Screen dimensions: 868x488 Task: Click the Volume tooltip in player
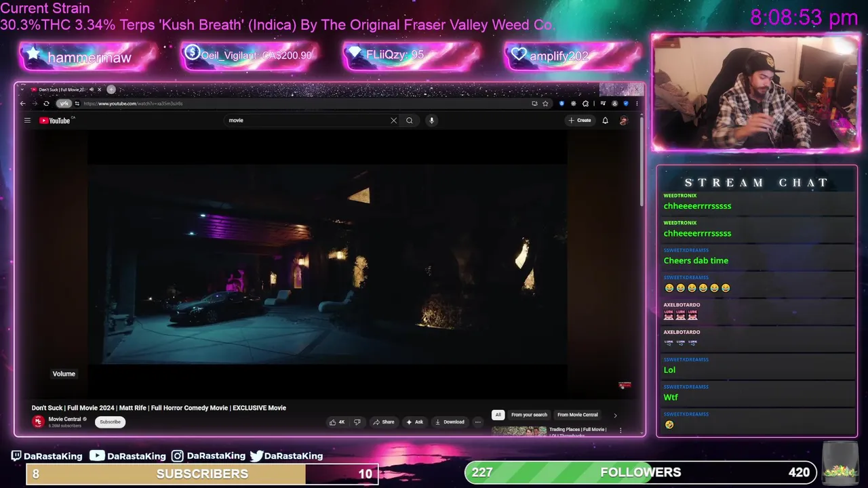point(64,373)
